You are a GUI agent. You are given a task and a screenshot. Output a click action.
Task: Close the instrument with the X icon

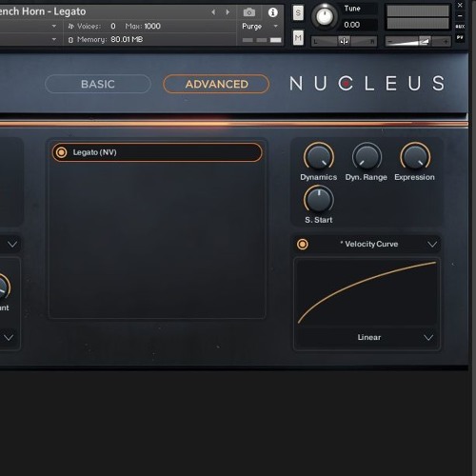pos(460,5)
